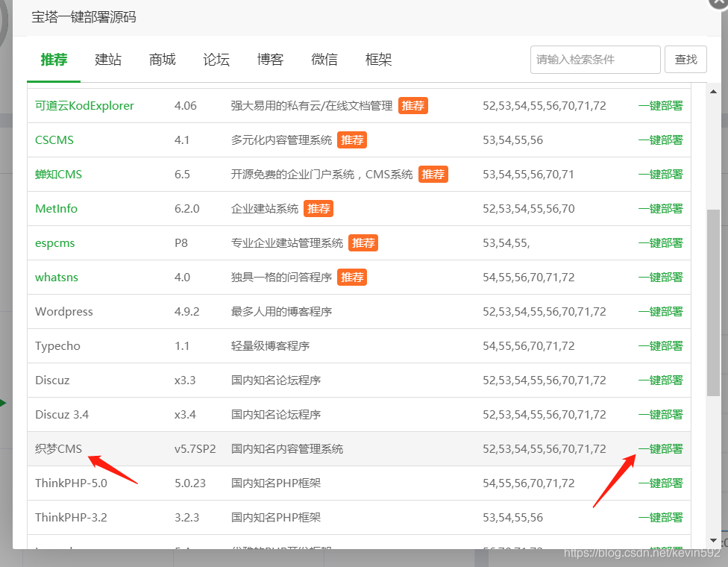This screenshot has width=728, height=567.
Task: Click the 推荐 badge in the KodExplorer row
Action: click(412, 106)
